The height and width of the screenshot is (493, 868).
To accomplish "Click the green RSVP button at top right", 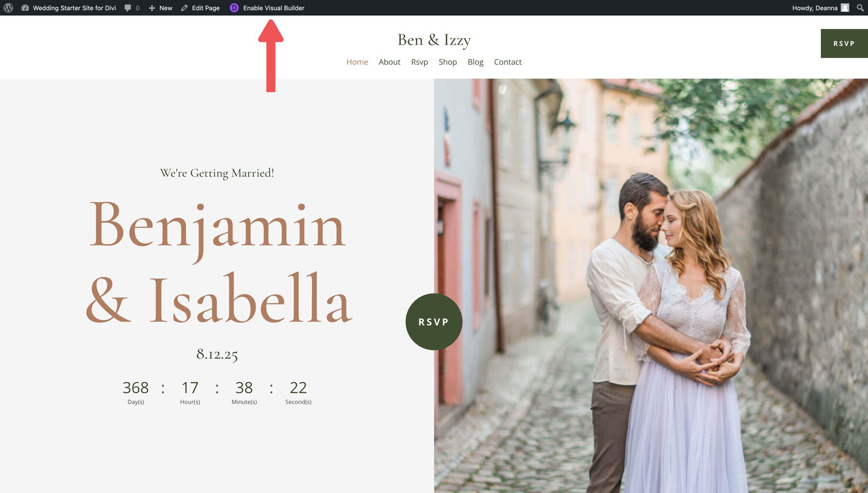I will (x=843, y=43).
